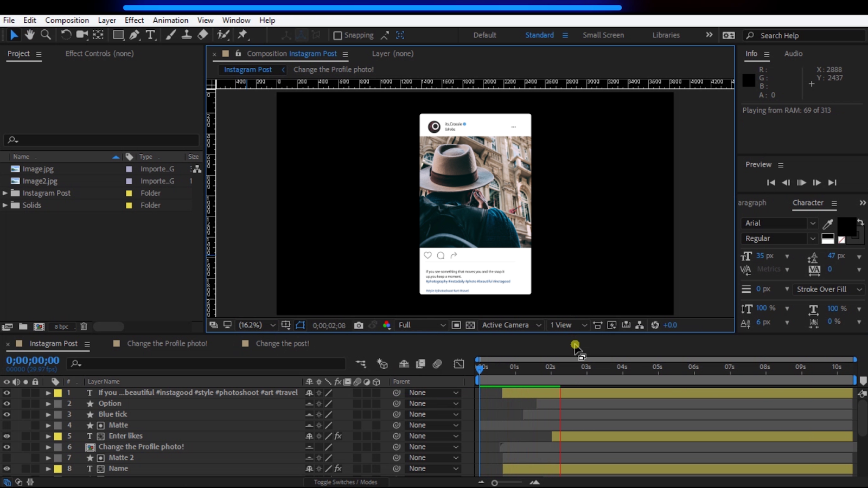This screenshot has height=488, width=868.
Task: Select the Clone Stamp tool
Action: [x=186, y=35]
